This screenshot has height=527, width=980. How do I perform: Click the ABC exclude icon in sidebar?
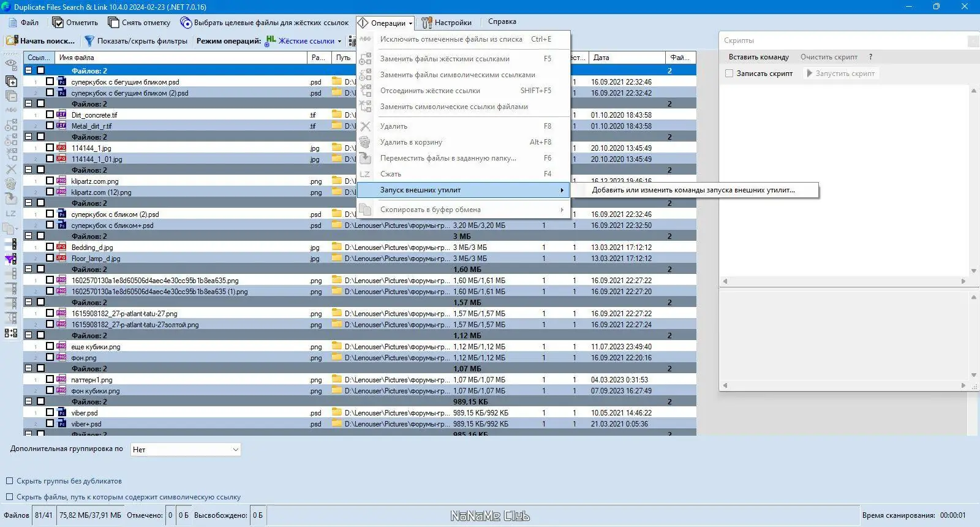tap(11, 110)
